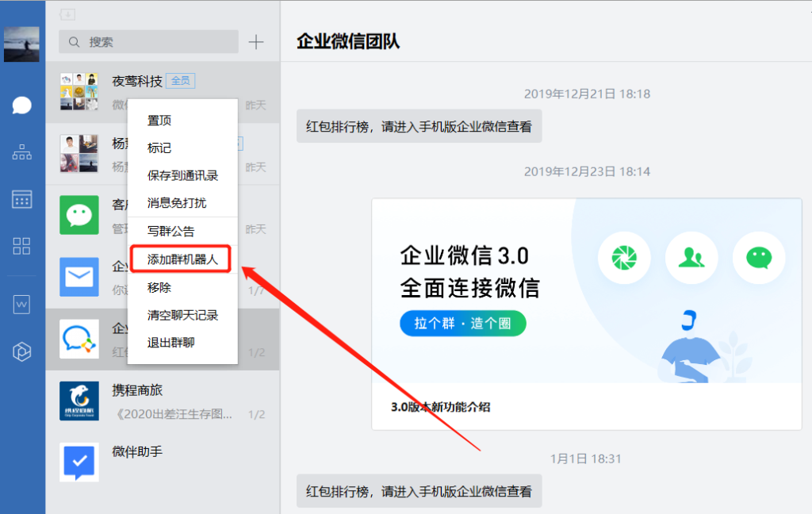Open the chat with the blue mail envelope avatar
The image size is (812, 514).
coord(79,277)
